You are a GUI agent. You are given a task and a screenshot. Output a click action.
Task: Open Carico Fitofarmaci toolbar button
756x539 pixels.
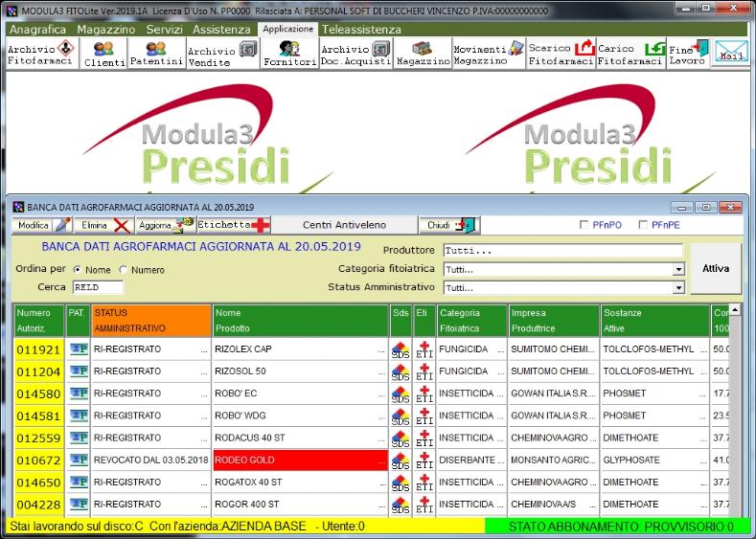click(631, 54)
